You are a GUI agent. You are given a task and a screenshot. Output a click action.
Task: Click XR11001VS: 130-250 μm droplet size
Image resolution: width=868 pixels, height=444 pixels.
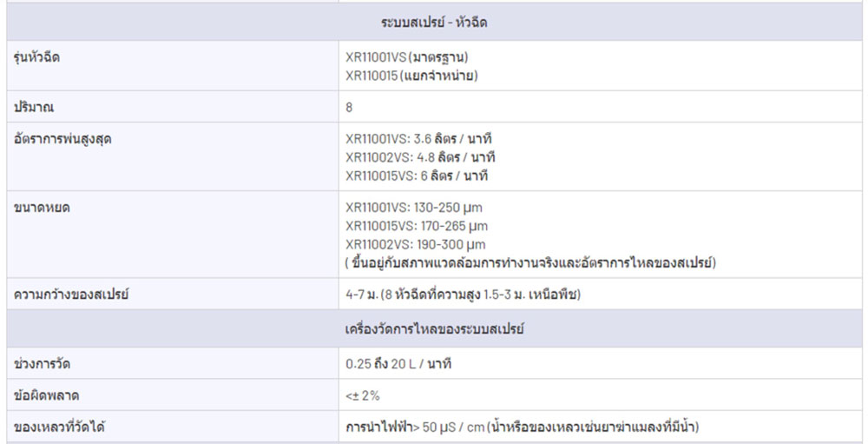pos(413,208)
